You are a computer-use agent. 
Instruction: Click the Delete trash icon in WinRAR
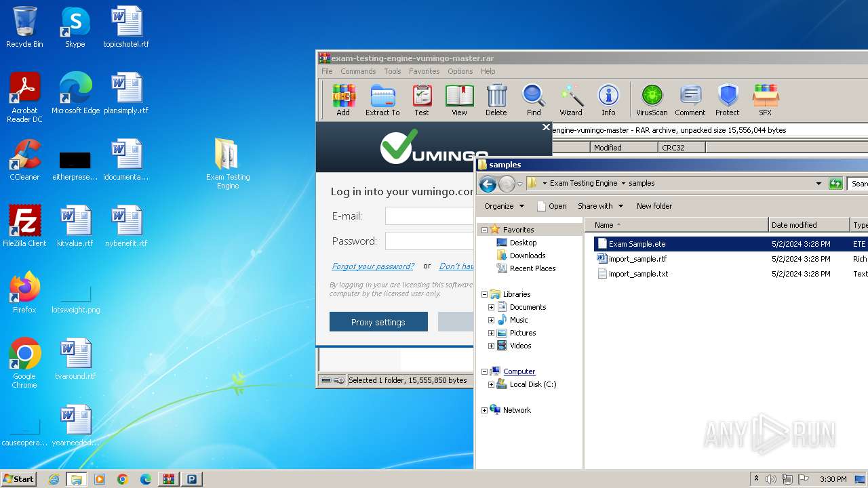pos(496,100)
